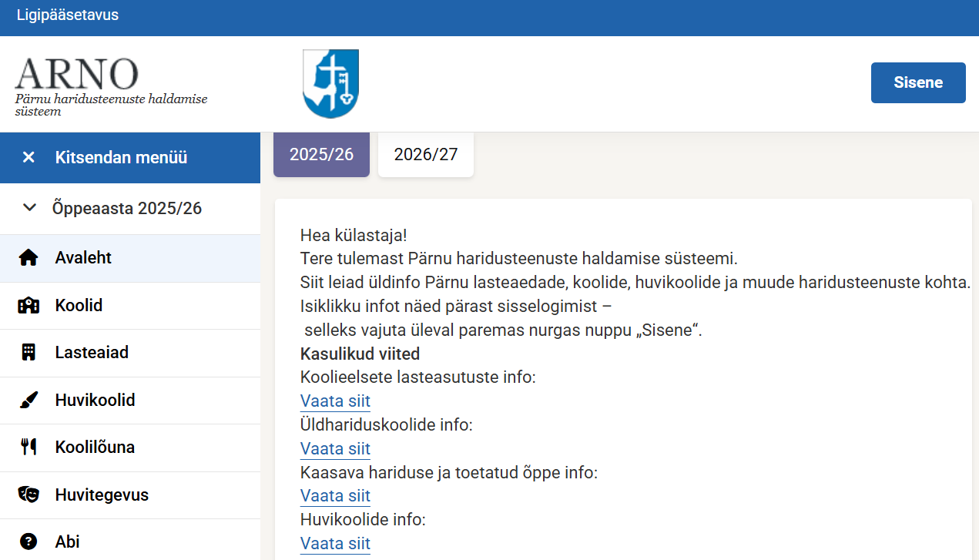
Task: Collapse the Õppeaasta 2025/26 chevron
Action: [29, 208]
